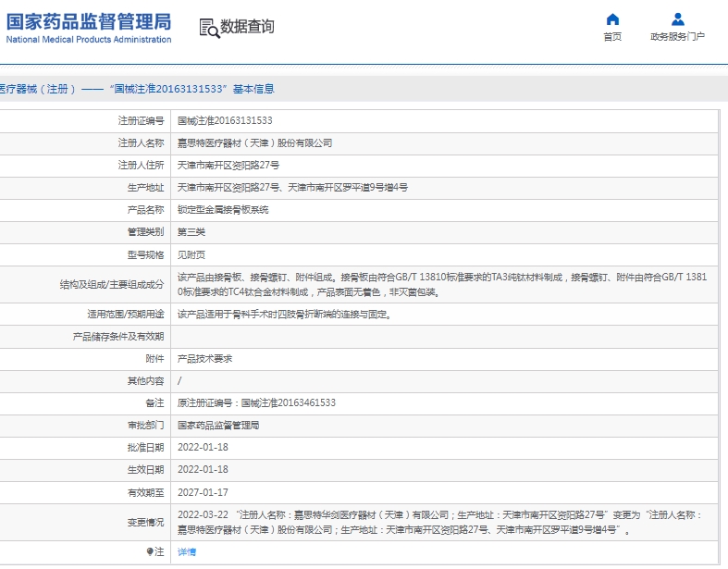Click the 有效期至 label
The image size is (728, 569).
tap(145, 492)
